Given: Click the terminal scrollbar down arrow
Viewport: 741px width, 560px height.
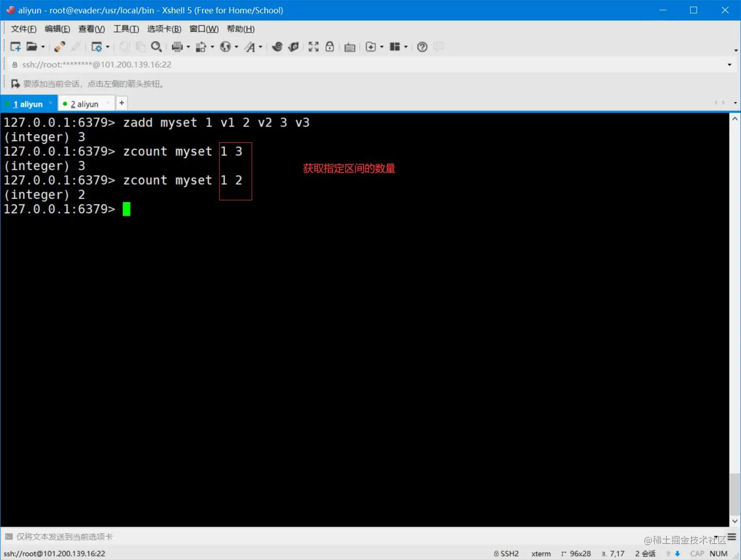Looking at the screenshot, I should coord(735,521).
